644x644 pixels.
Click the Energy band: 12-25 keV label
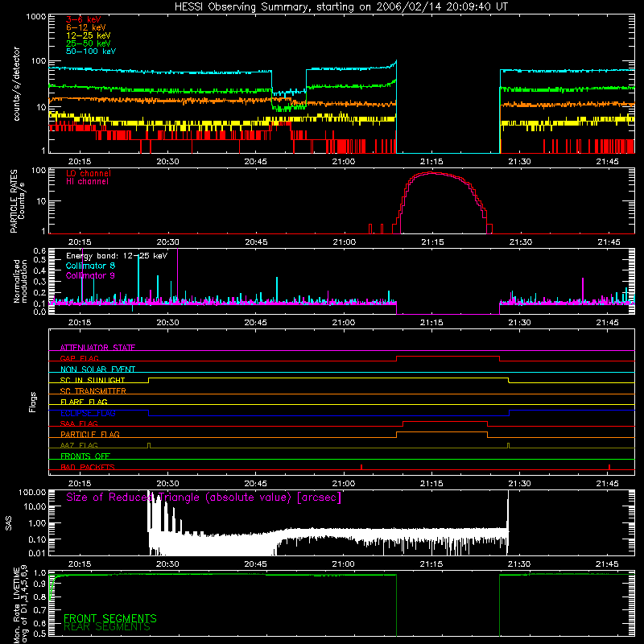click(117, 256)
